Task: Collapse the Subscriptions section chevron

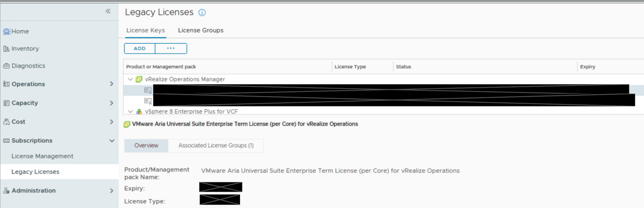Action: tap(112, 141)
